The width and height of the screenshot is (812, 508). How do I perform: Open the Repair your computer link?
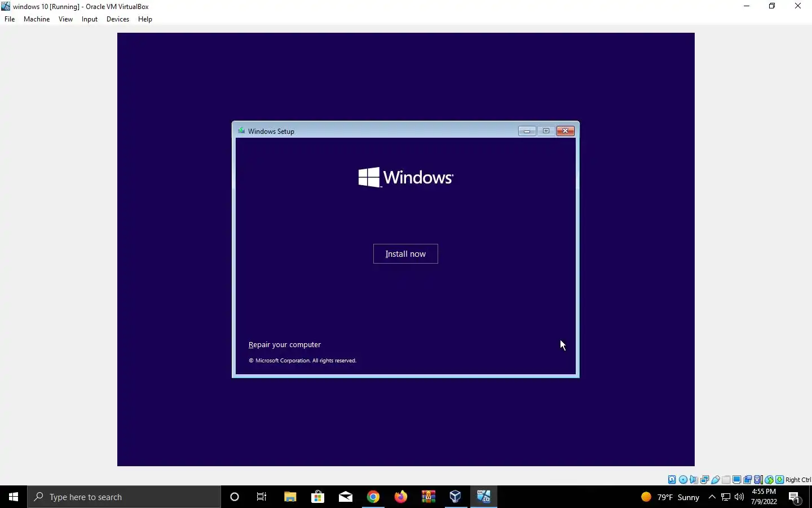point(285,345)
